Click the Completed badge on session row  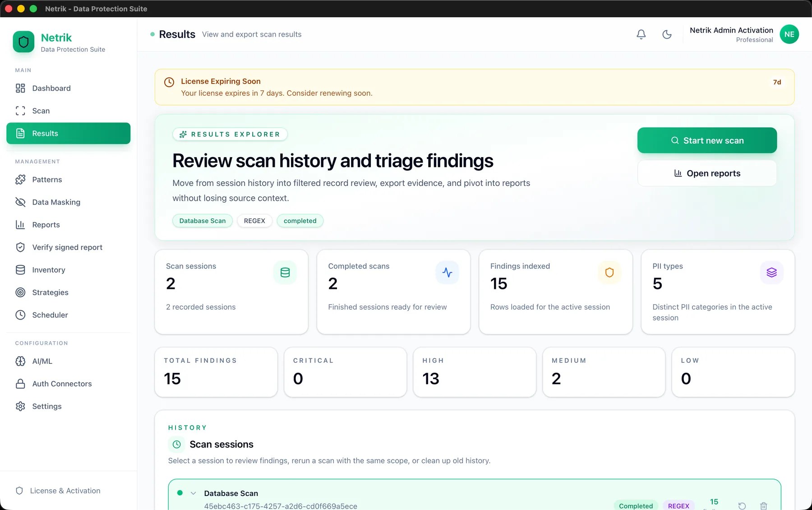pos(636,506)
